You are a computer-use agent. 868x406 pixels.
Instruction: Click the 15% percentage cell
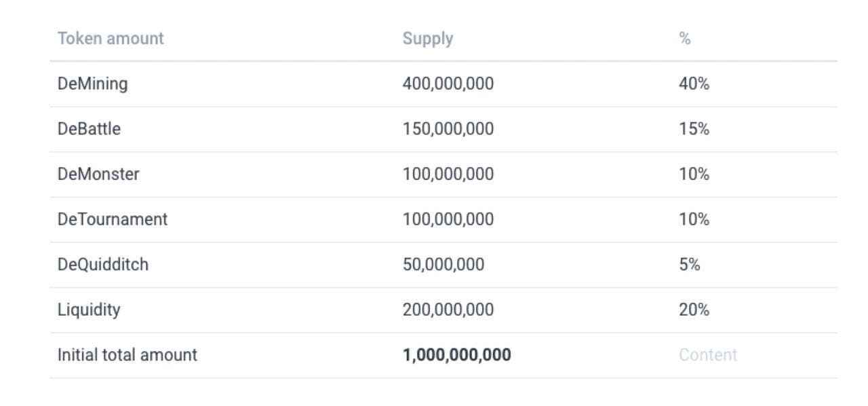pyautogui.click(x=694, y=129)
